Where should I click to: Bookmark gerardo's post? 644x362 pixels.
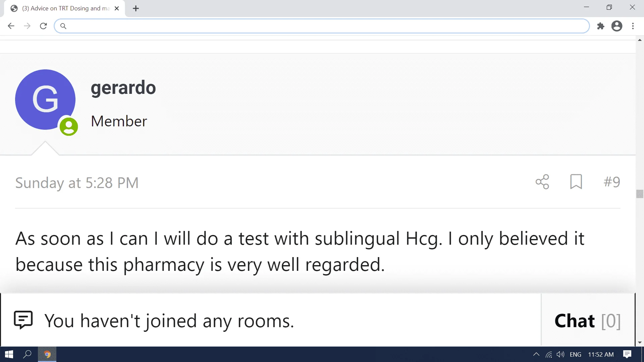point(576,182)
